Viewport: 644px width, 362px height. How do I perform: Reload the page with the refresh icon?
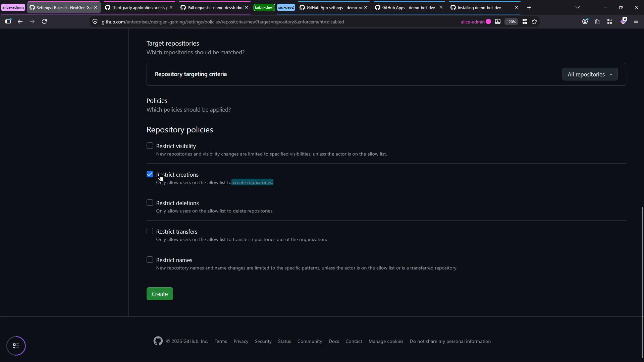point(44,21)
